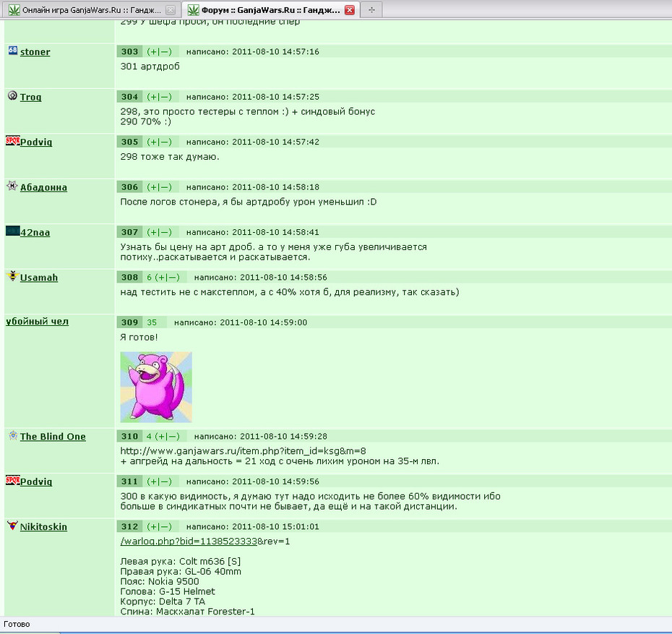
Task: Click the round badge icon beside Trog
Action: coord(12,95)
